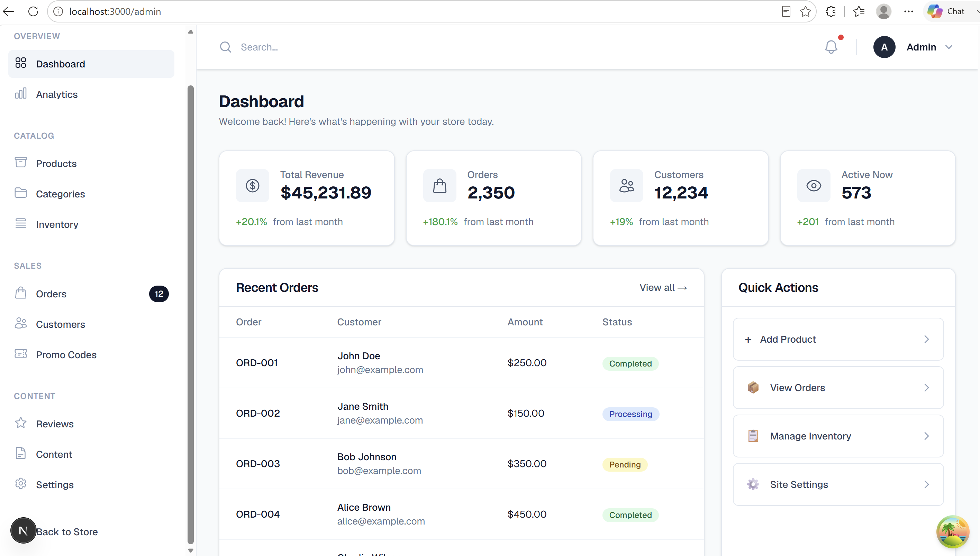This screenshot has width=980, height=556.
Task: Open Site Settings chevron arrow
Action: (926, 484)
